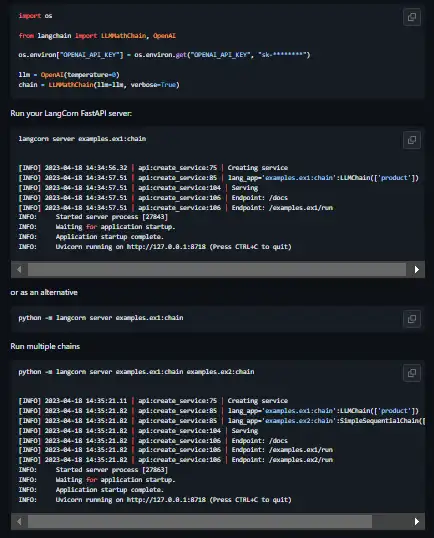434x538 pixels.
Task: Copy the Python import code block
Action: coord(412,17)
